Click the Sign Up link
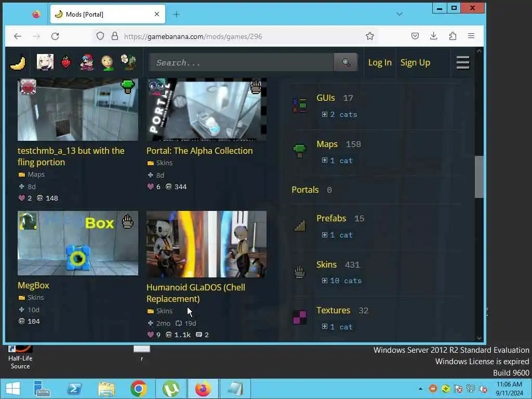This screenshot has height=399, width=532. (x=415, y=62)
